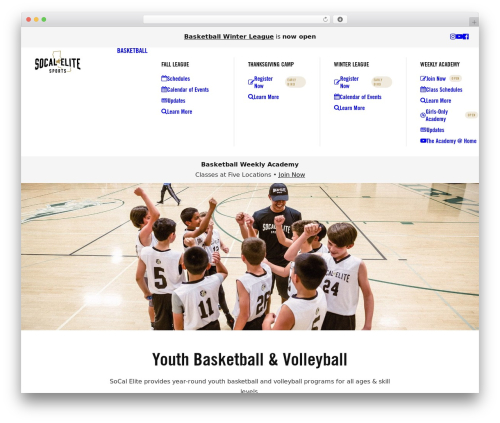Click edit icon beside Thanksgiving Camp Register Now

(x=251, y=82)
